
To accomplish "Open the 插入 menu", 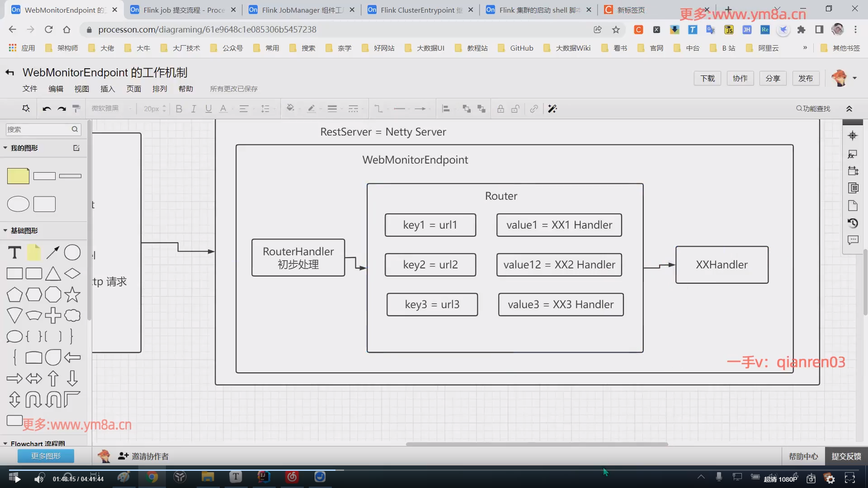I will pos(108,89).
